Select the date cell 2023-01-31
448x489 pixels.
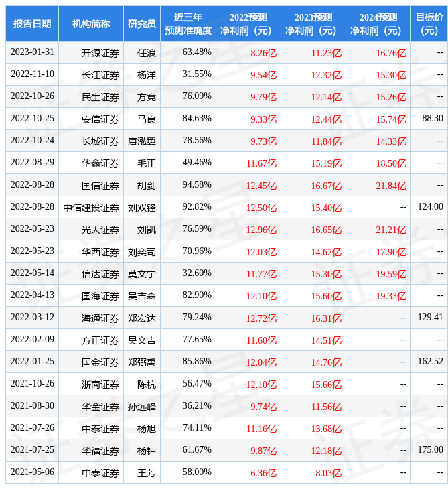coord(32,52)
